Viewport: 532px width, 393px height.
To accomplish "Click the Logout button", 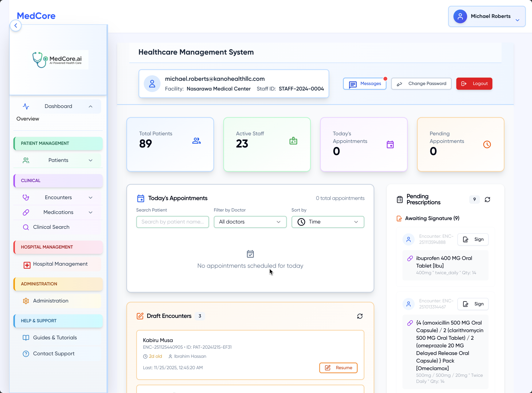I will click(474, 83).
